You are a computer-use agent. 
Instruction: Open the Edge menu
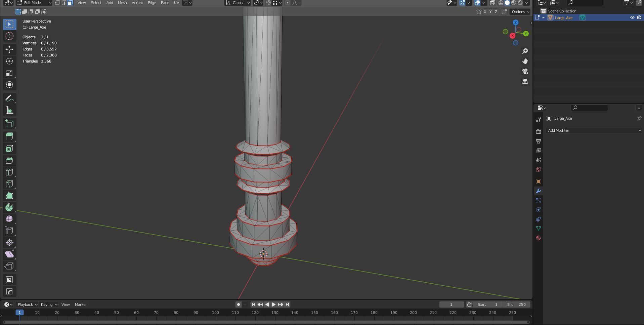(x=152, y=3)
